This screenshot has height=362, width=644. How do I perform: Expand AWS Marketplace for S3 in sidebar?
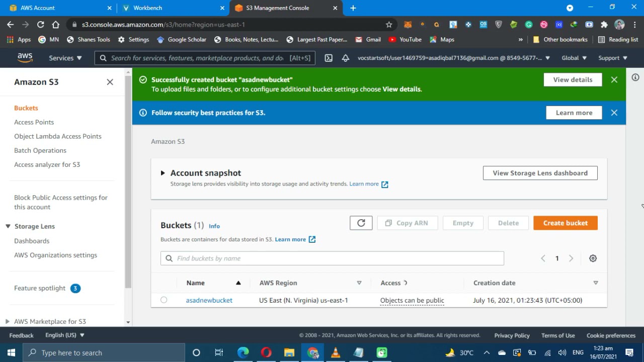pyautogui.click(x=7, y=321)
